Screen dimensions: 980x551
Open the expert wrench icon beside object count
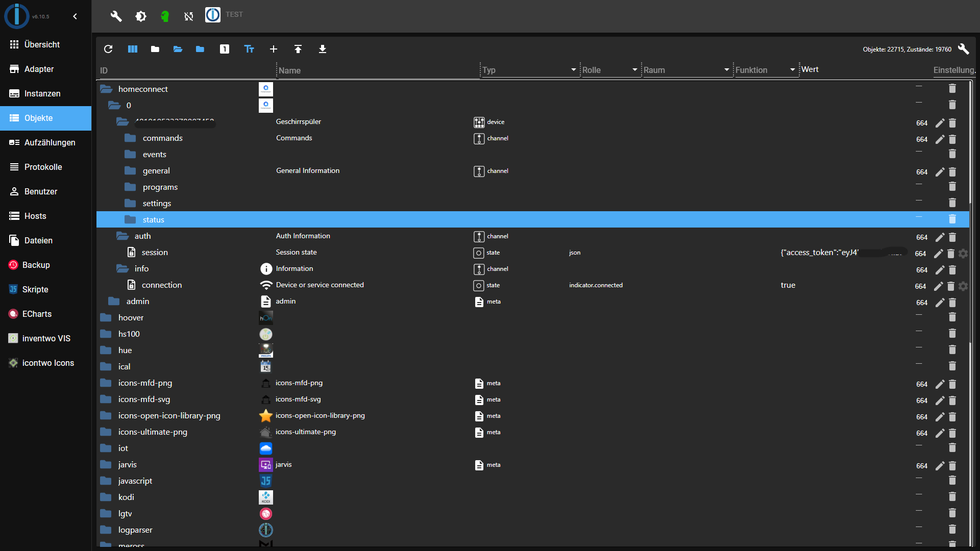coord(963,49)
